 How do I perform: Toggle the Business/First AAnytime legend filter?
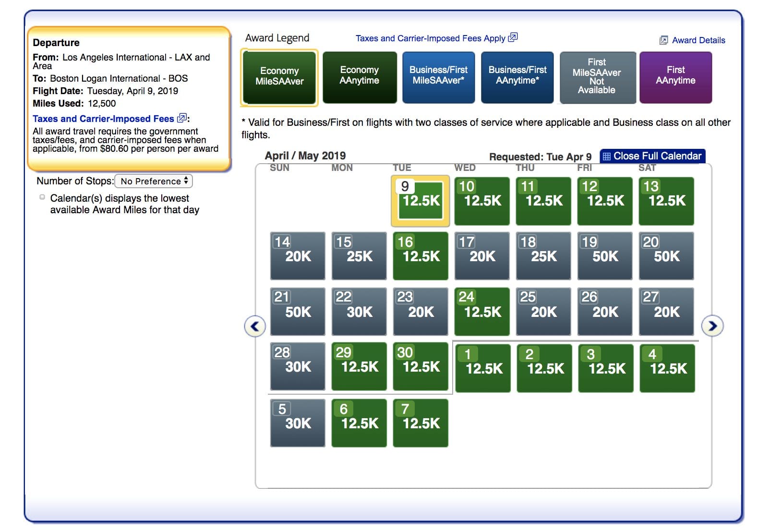pos(517,77)
